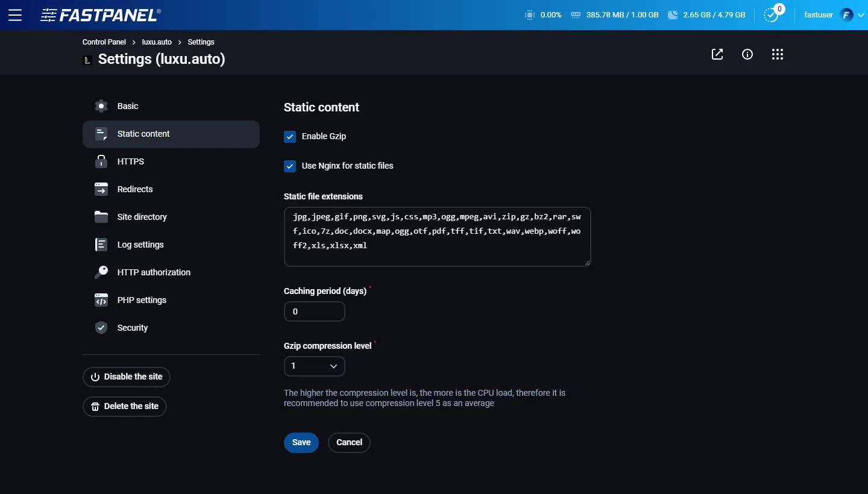This screenshot has width=868, height=494.
Task: Open the Basic settings tab
Action: tap(171, 106)
